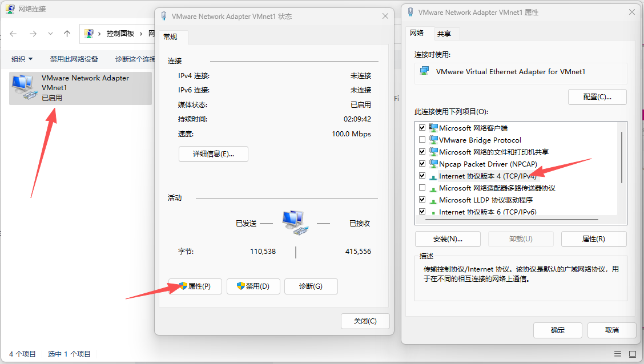
Task: Click the address bar network folder icon
Action: click(x=88, y=33)
